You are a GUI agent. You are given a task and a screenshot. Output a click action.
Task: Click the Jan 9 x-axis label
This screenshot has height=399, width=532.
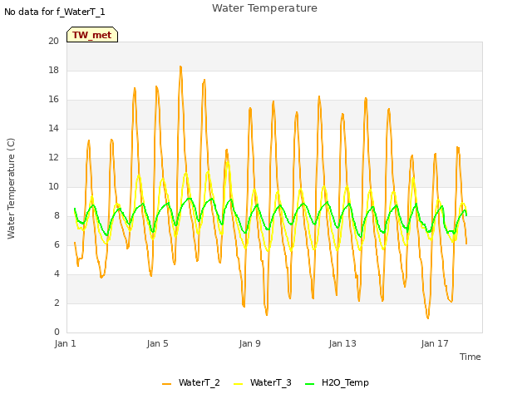249,343
